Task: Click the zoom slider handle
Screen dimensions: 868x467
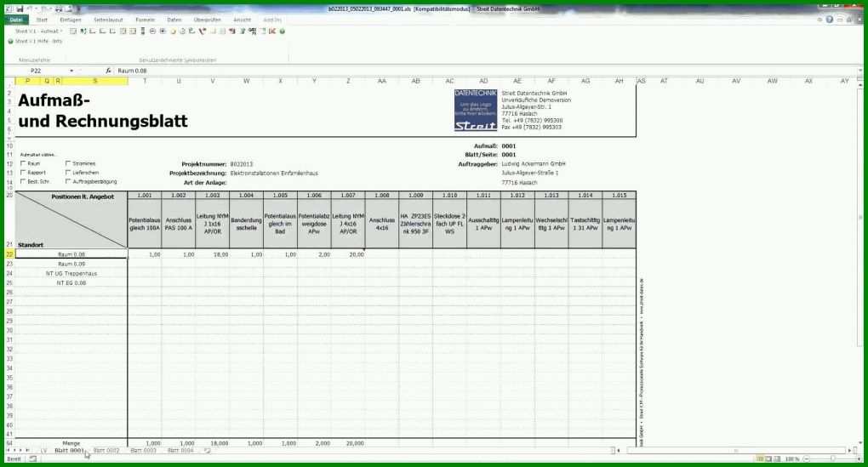Action: click(x=832, y=459)
